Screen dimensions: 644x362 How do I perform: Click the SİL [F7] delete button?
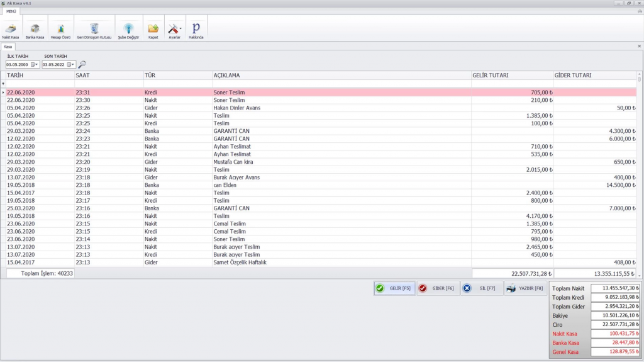click(480, 288)
